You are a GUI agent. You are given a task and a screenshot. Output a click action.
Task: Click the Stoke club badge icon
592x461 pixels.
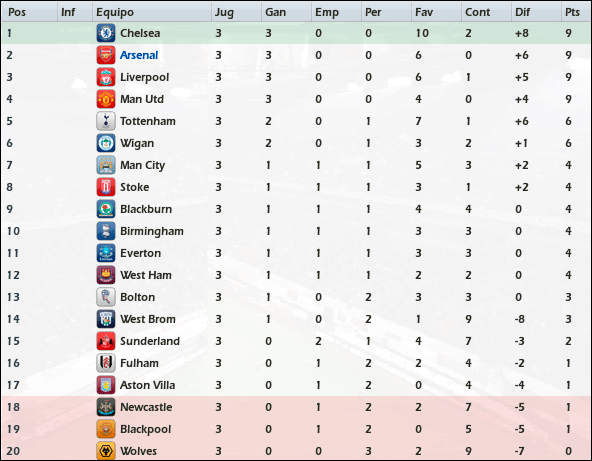[106, 187]
